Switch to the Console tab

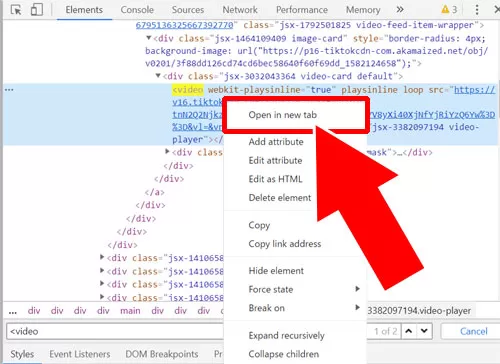(x=137, y=10)
